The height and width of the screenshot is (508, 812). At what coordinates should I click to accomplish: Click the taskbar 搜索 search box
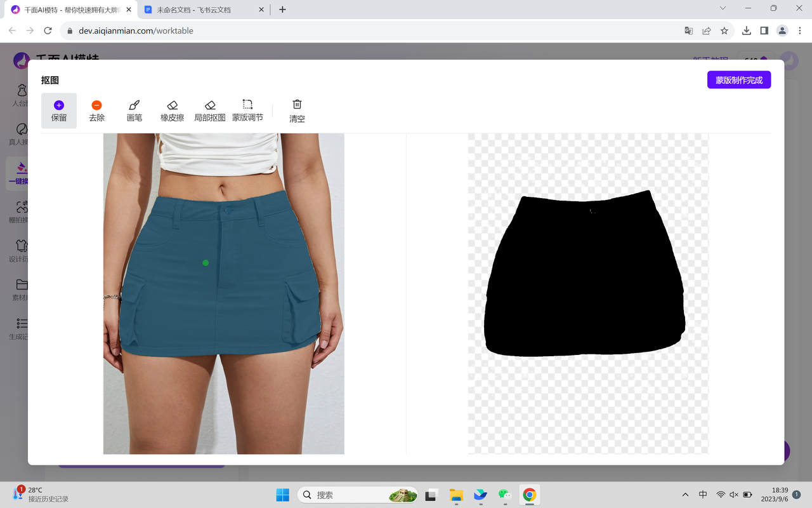[358, 495]
